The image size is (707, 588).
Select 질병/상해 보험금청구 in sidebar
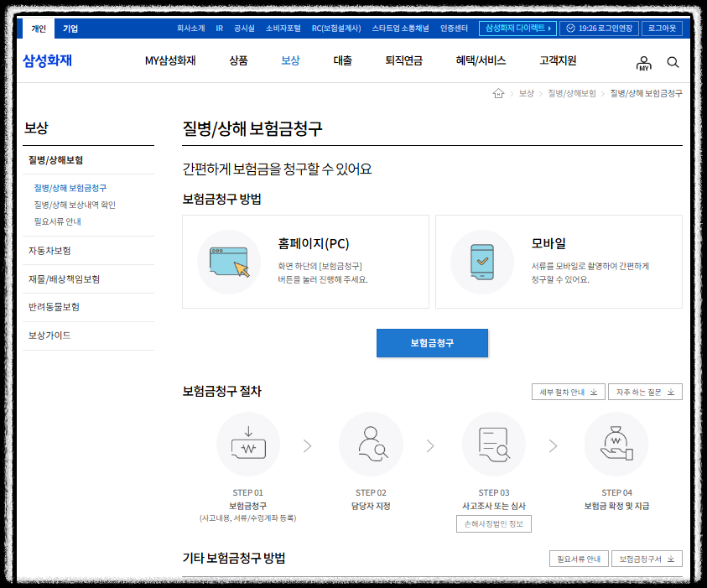pyautogui.click(x=70, y=188)
